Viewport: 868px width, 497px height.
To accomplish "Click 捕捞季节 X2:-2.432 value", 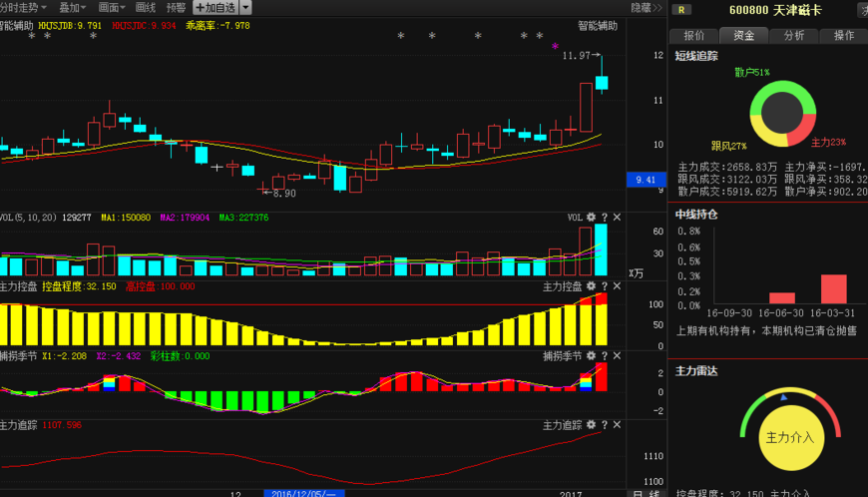I will [119, 356].
